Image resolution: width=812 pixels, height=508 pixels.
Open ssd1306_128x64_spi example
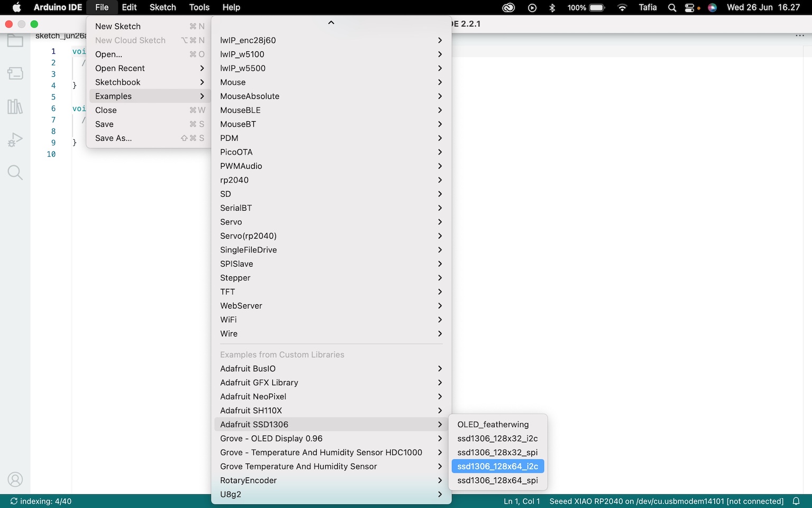pyautogui.click(x=497, y=480)
